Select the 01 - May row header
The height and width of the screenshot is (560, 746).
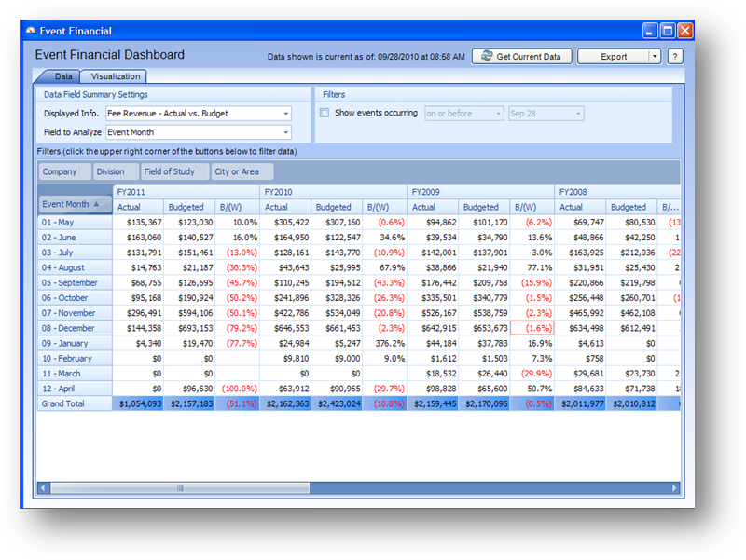tap(75, 223)
